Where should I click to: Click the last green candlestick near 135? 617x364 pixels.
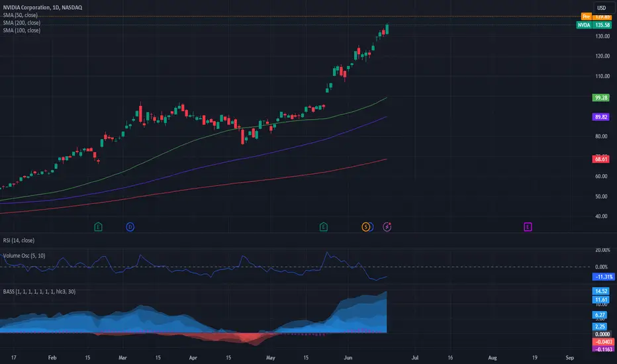(x=387, y=29)
